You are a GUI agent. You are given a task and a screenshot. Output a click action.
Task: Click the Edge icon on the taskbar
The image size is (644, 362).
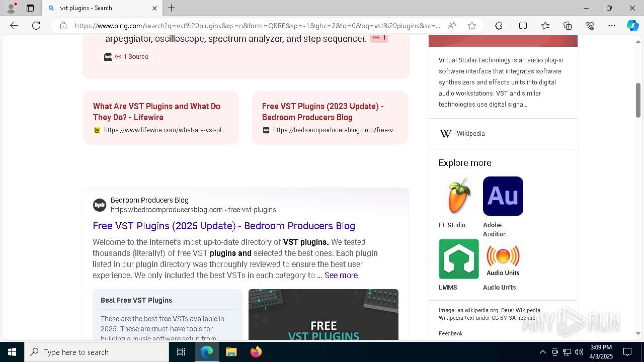[207, 352]
